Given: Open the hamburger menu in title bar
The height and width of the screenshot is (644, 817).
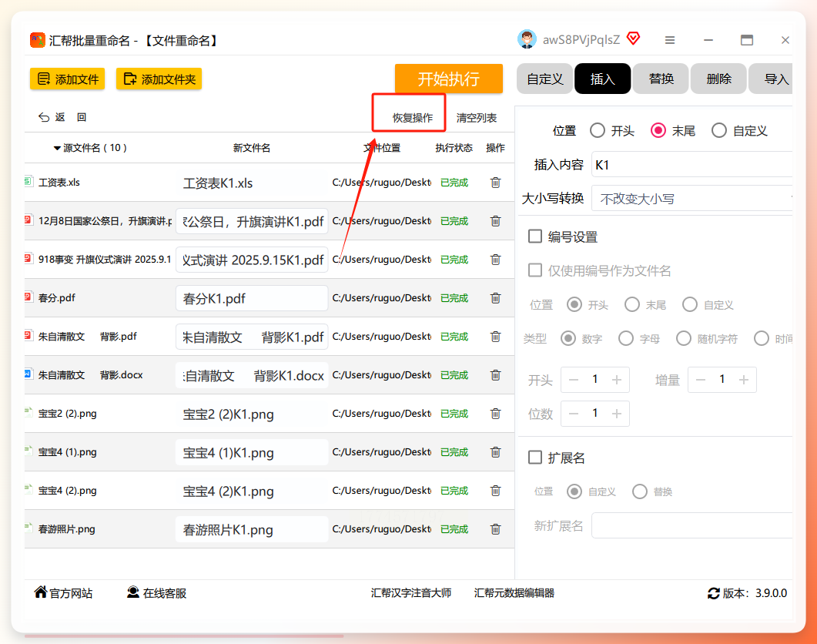Looking at the screenshot, I should 670,40.
